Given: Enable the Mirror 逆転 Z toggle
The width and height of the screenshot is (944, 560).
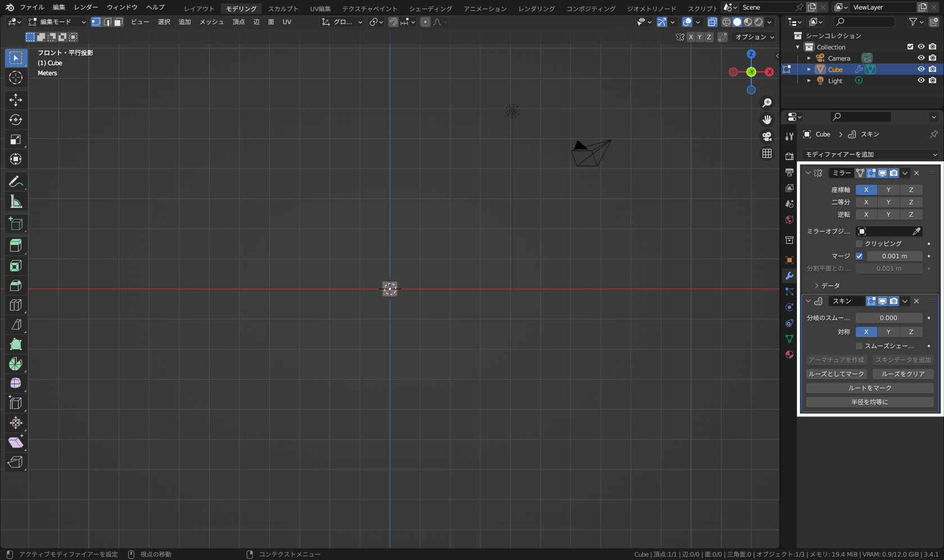Looking at the screenshot, I should tap(911, 215).
